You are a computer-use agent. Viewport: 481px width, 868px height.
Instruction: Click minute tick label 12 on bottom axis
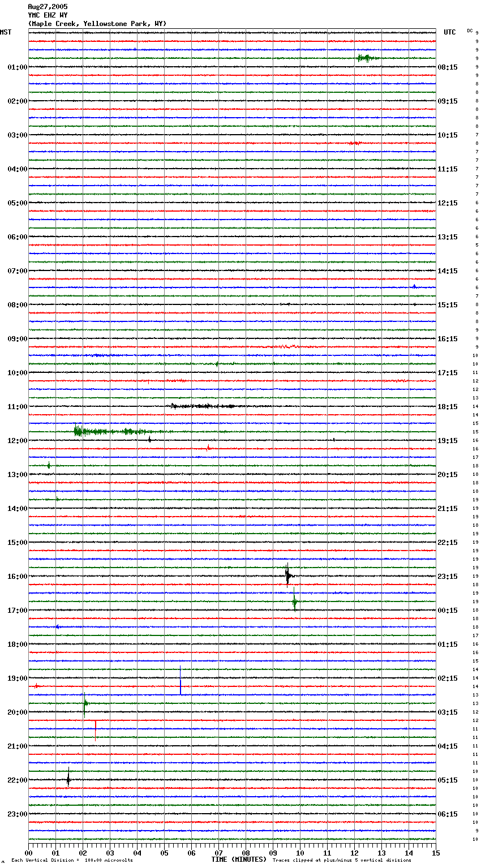(354, 853)
